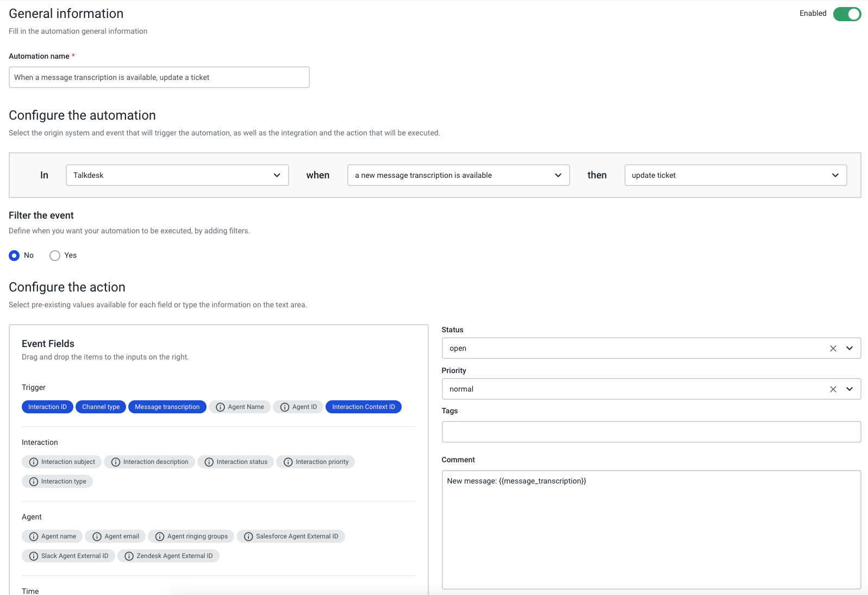868x595 pixels.
Task: Select the Yes filter radio button
Action: (55, 255)
